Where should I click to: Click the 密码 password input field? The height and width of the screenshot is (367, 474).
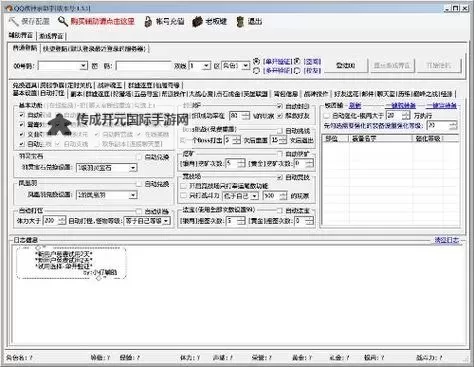(x=143, y=66)
